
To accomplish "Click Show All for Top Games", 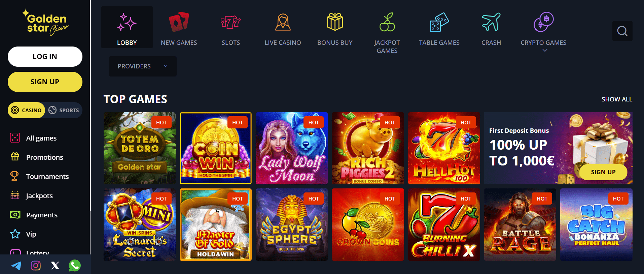I will point(617,99).
